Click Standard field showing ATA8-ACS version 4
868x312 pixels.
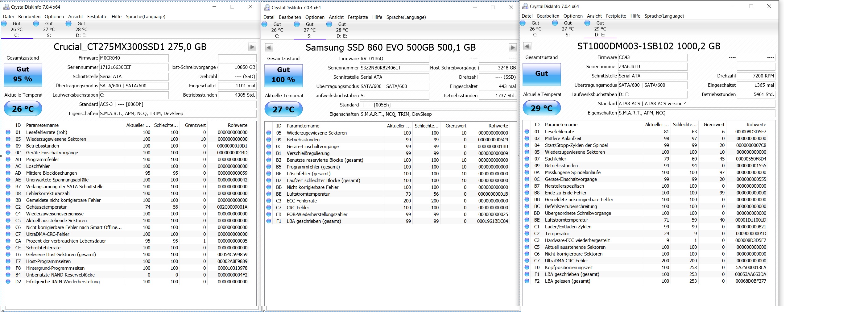[696, 104]
